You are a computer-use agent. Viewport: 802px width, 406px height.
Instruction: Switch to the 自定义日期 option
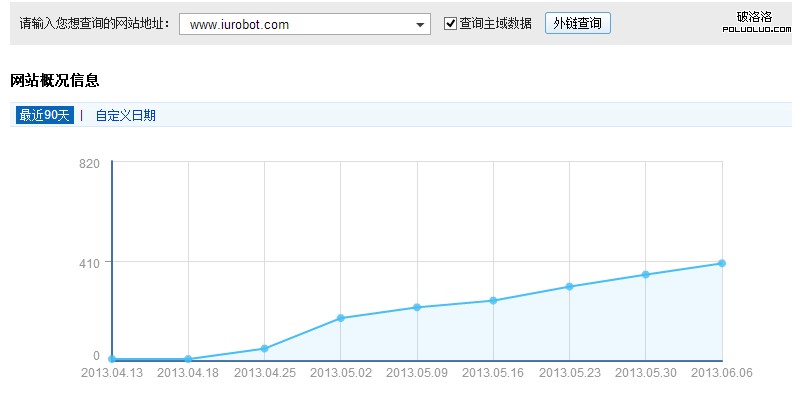(125, 115)
